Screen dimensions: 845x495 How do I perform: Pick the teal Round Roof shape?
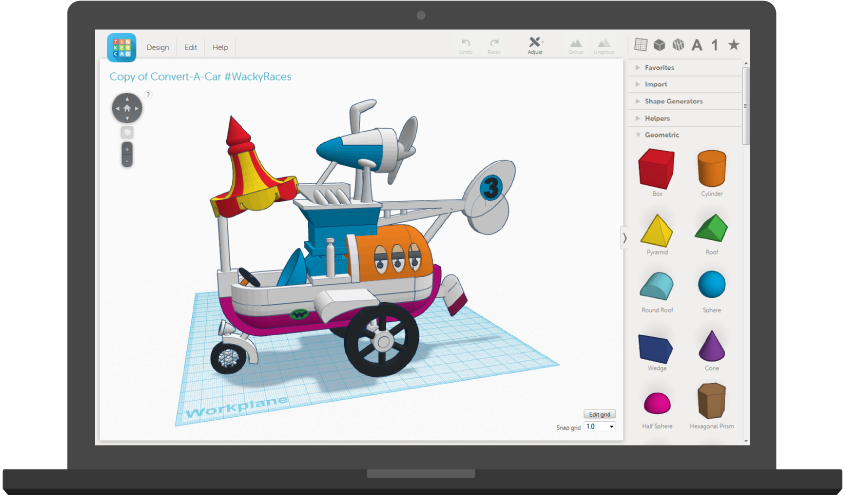[x=657, y=287]
